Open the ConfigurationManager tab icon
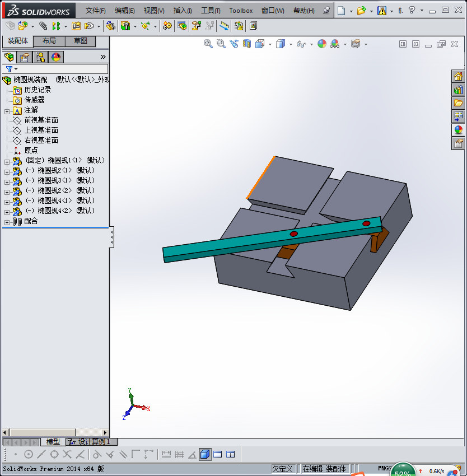The width and height of the screenshot is (467, 476). [40, 57]
